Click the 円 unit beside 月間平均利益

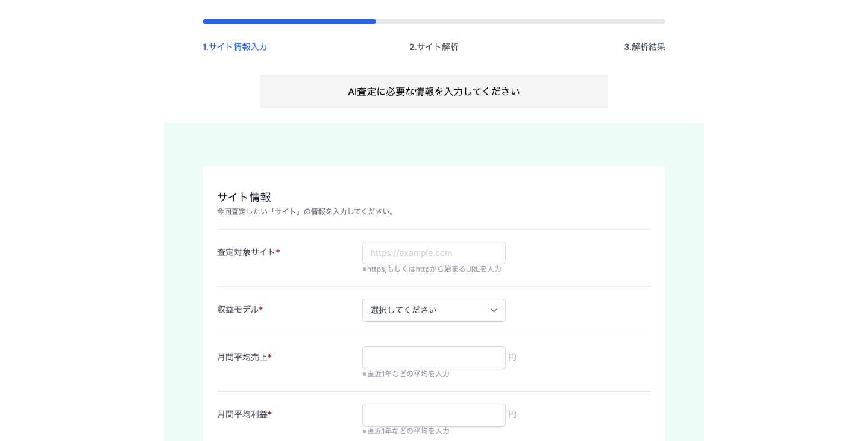point(512,414)
